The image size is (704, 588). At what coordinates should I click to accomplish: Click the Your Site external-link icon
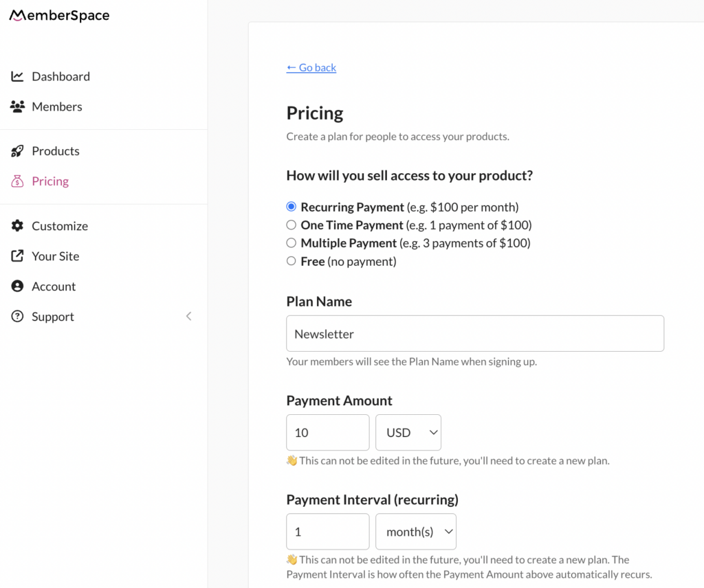pyautogui.click(x=18, y=256)
